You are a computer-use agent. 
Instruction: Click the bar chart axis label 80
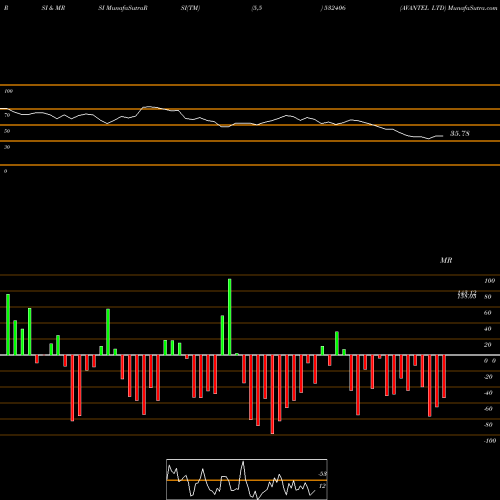(488, 297)
